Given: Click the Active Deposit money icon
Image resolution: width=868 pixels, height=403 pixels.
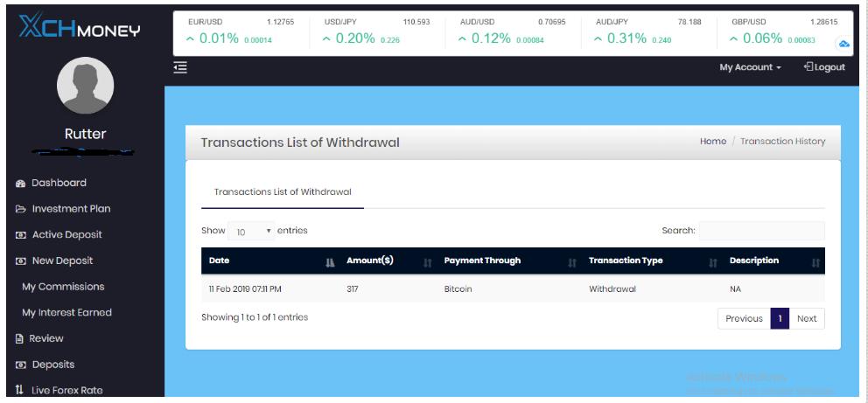Looking at the screenshot, I should click(20, 235).
